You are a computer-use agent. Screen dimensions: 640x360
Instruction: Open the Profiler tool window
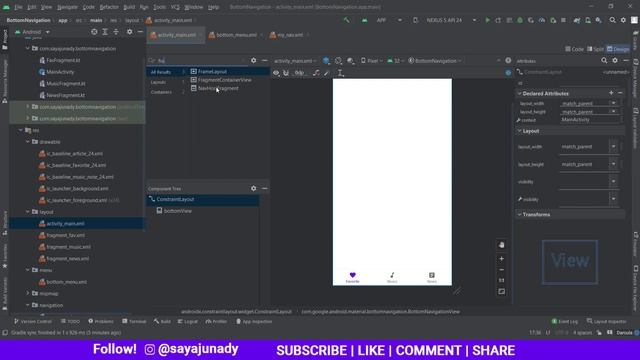216,321
